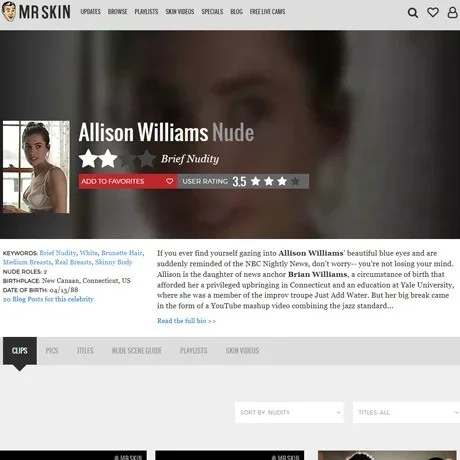Click the Nude Roles: 2 text
Viewport: 460px width, 460px height.
pos(25,271)
